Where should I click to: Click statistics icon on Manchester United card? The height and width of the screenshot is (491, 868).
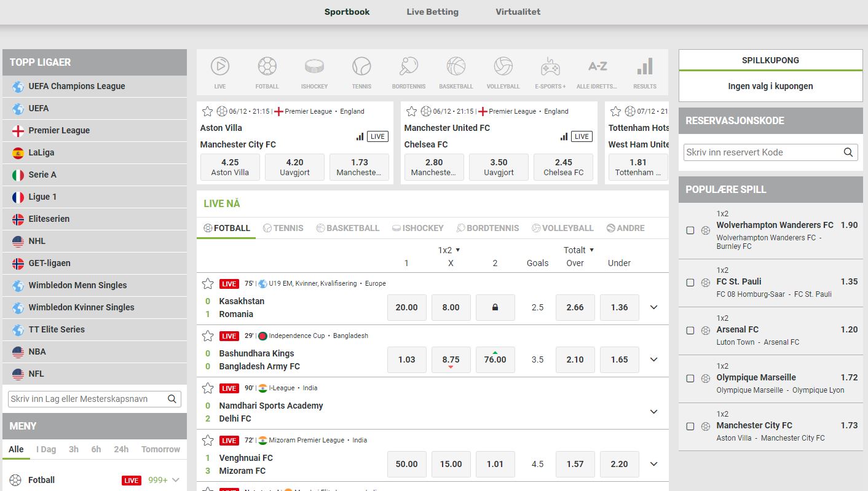(564, 136)
